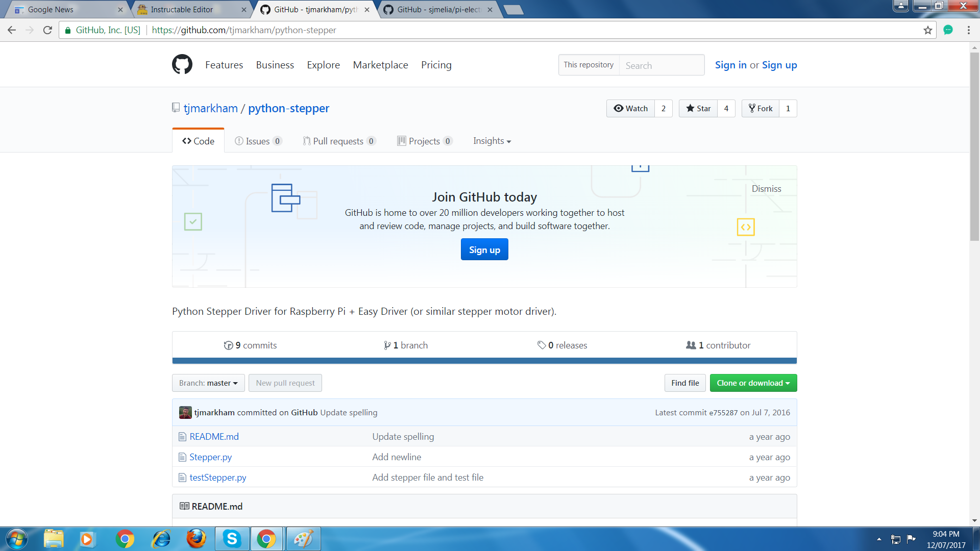Open the testStepper.py file link

(218, 478)
